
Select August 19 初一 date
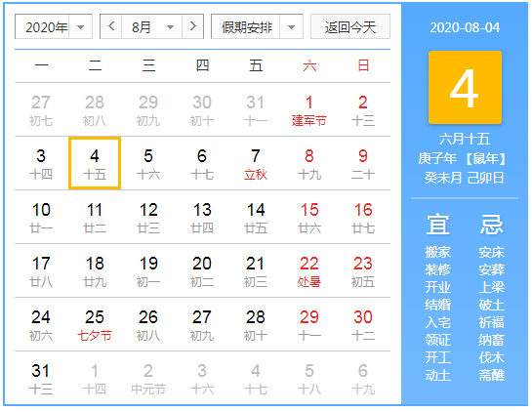148,270
